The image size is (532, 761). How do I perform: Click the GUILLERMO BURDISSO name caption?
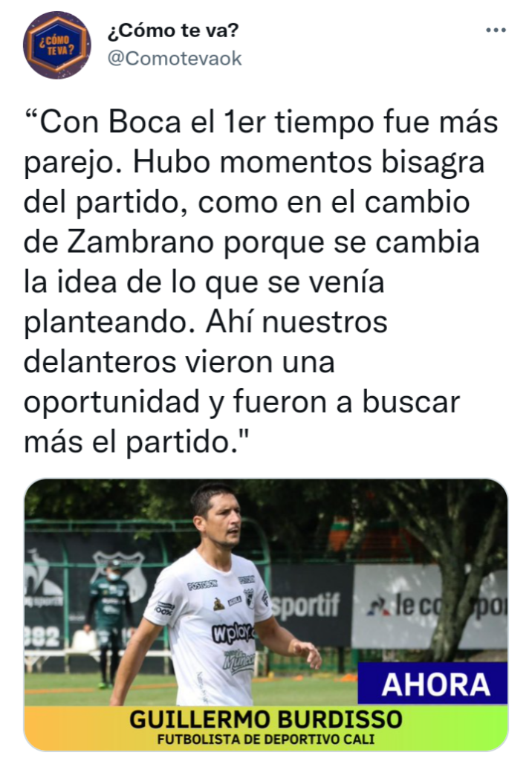coord(266,719)
